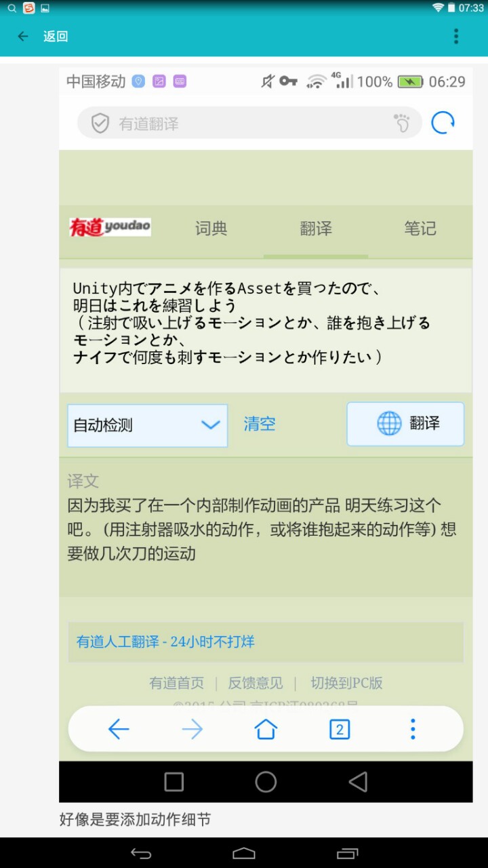Click the 翻译 button with the globe icon

(405, 424)
